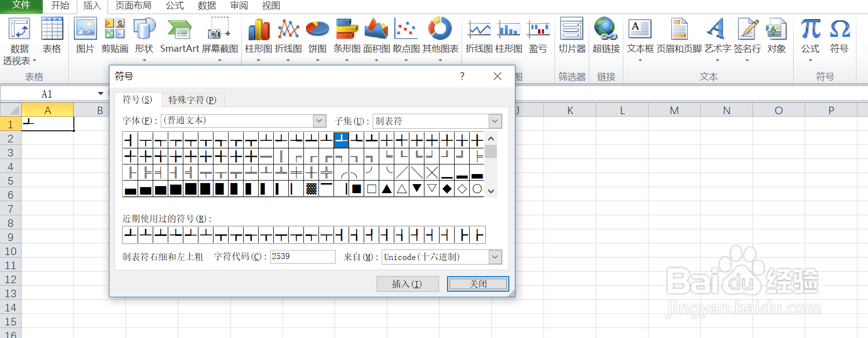Screen dimensions: 868x338
Task: Select the white circle symbol
Action: pos(477,189)
